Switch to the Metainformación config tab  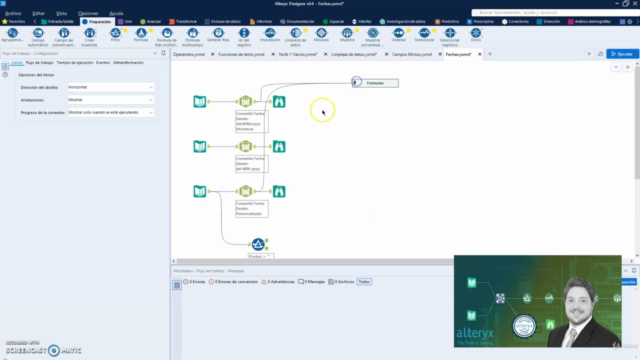click(128, 62)
